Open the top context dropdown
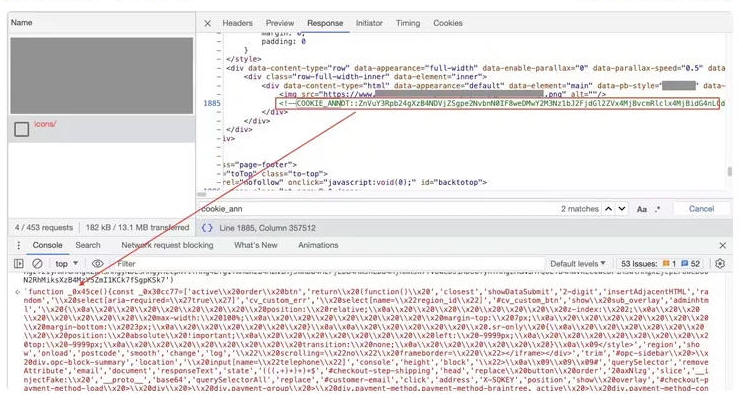This screenshot has width=743, height=404. click(x=67, y=264)
